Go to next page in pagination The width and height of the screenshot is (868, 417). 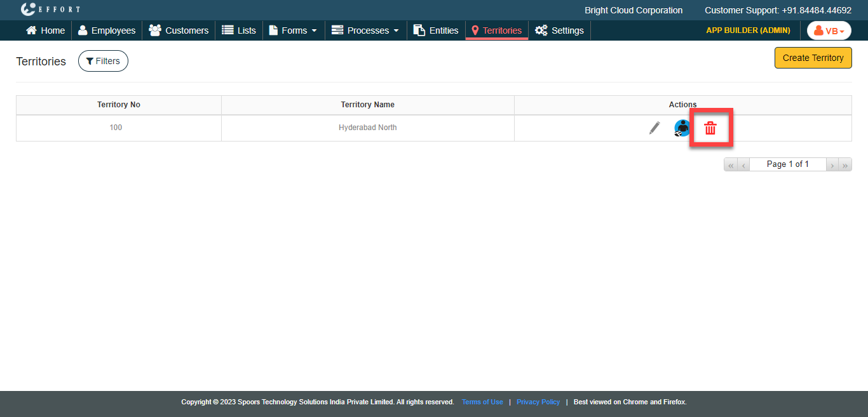(x=832, y=165)
